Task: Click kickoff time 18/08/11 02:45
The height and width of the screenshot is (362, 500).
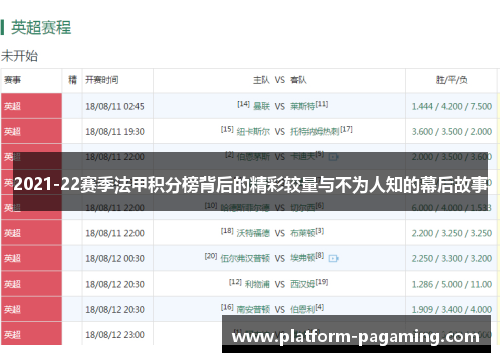Action: tap(115, 106)
